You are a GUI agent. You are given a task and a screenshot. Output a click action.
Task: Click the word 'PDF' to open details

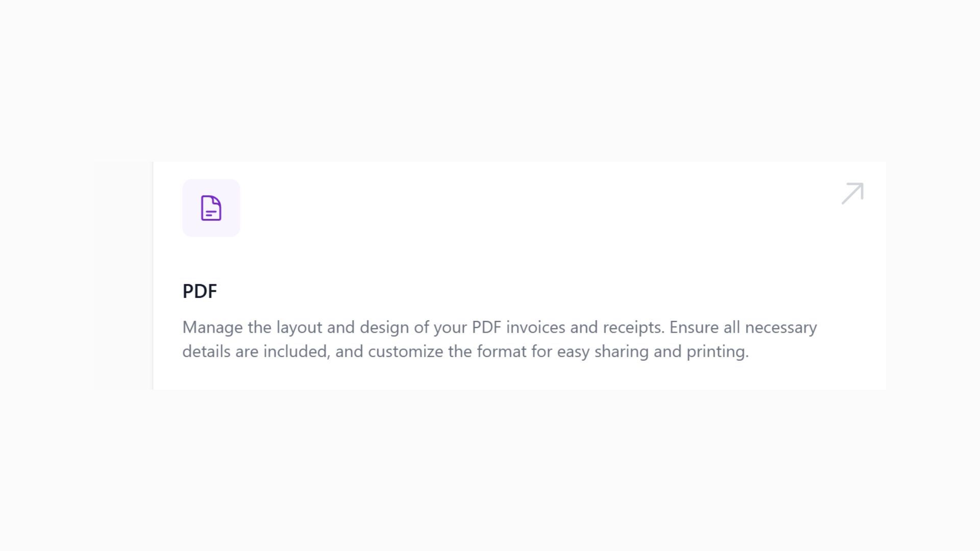[200, 291]
